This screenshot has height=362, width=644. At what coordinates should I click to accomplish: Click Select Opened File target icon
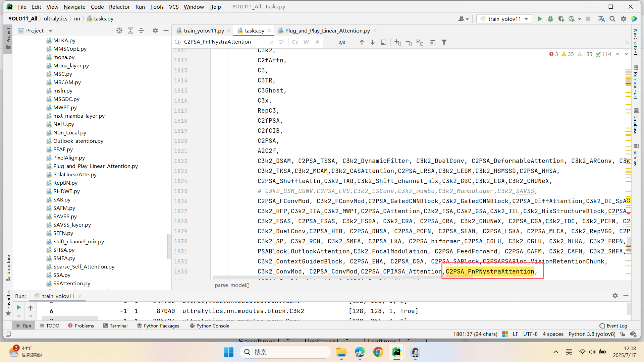[119, 31]
